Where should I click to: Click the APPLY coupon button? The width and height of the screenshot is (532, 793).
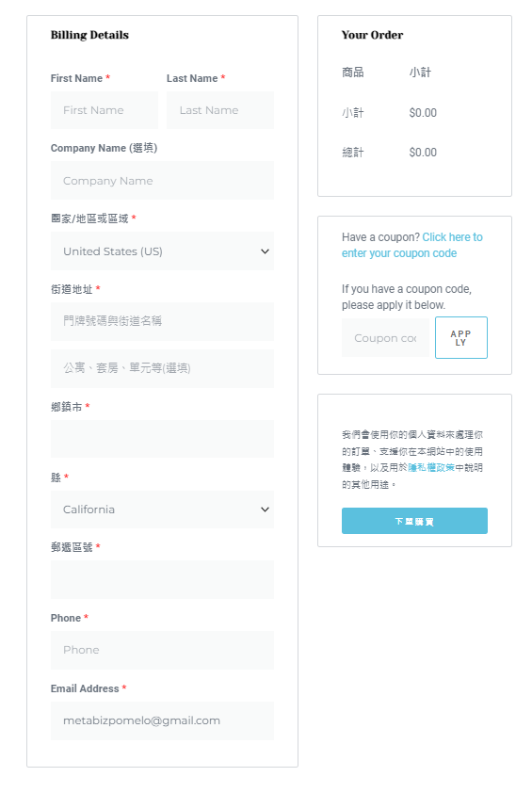coord(461,338)
